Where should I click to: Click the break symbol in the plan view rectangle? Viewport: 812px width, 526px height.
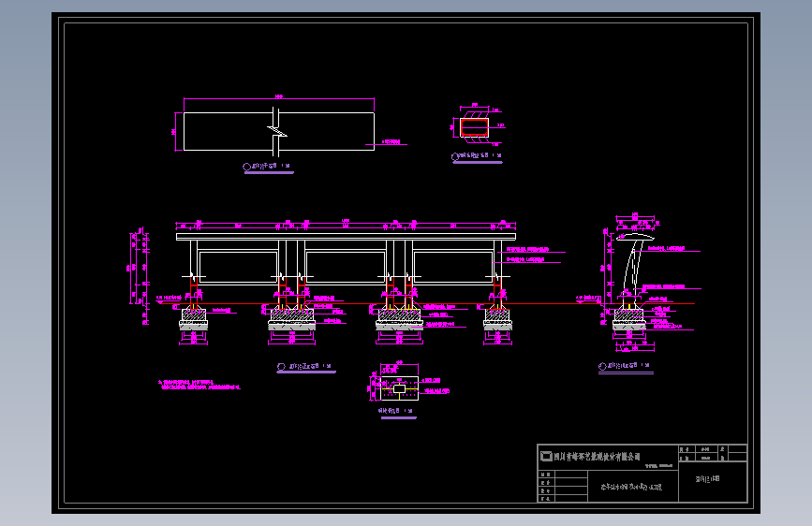click(x=277, y=131)
